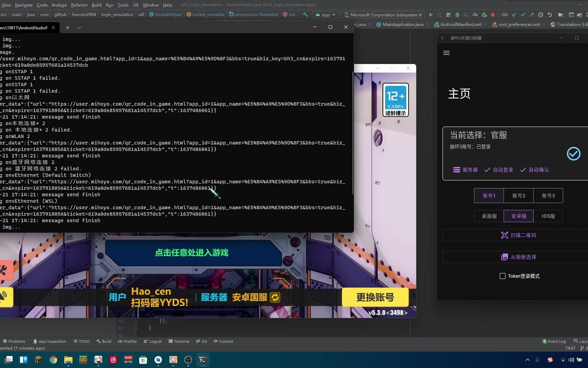Open the Tools menu
The height and width of the screenshot is (368, 588).
pyautogui.click(x=123, y=5)
